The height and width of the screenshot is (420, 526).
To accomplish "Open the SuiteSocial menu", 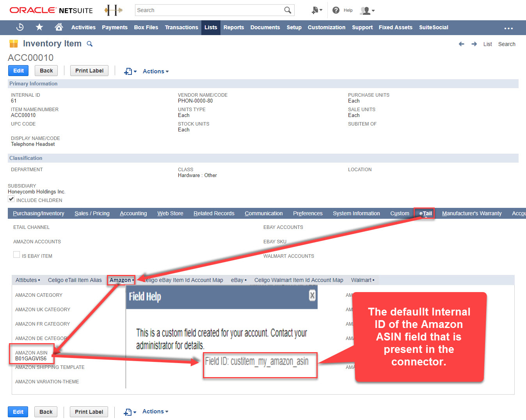I will (x=434, y=27).
